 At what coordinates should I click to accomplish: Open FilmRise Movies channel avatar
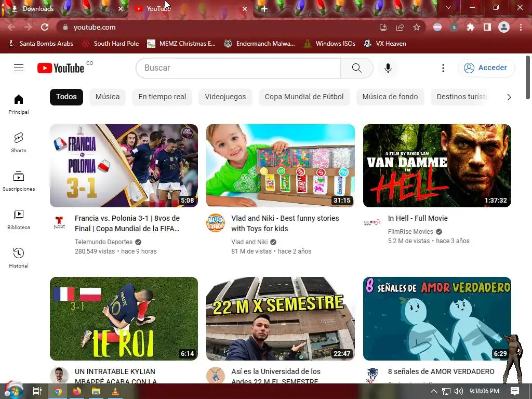[x=372, y=222]
